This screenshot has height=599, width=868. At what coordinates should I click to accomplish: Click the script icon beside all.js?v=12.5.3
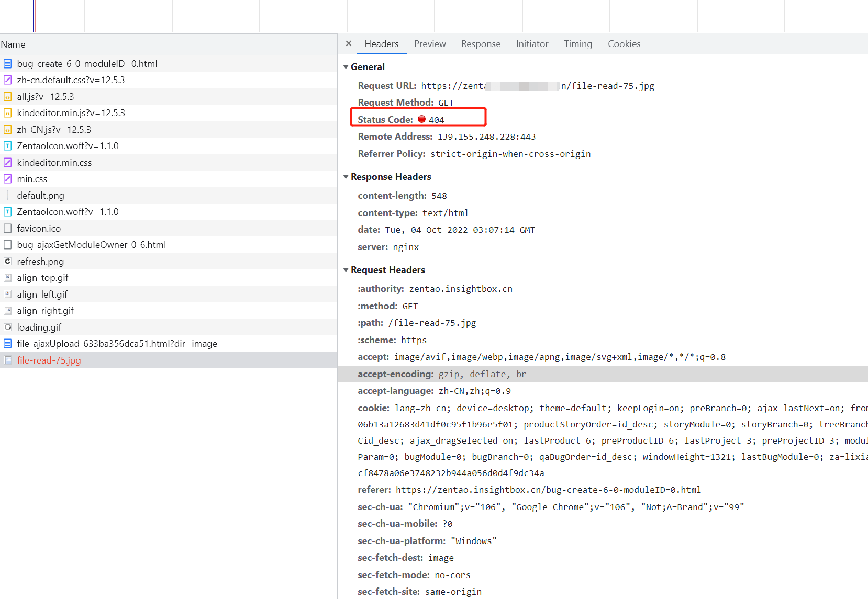8,97
